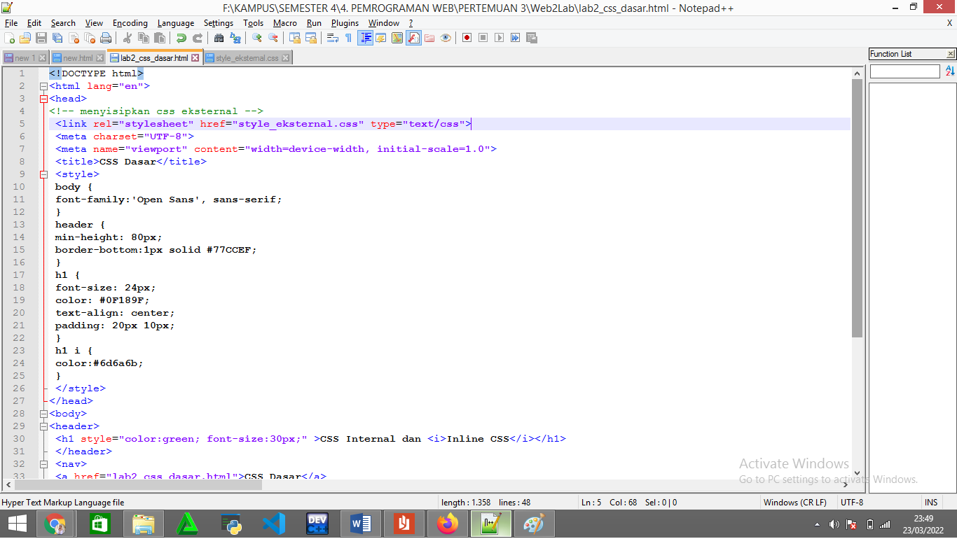Collapse the header fold marker at line 29
Image resolution: width=957 pixels, height=560 pixels.
point(43,426)
